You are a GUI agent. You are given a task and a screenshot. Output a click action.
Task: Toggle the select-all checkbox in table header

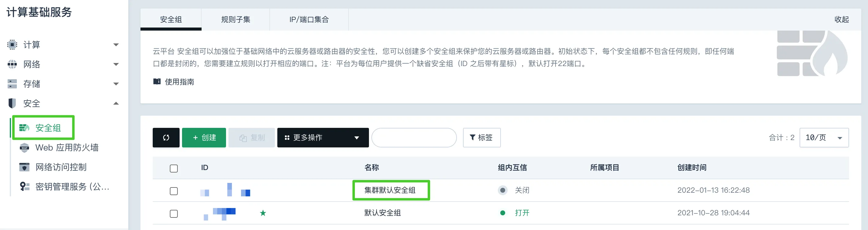[174, 168]
